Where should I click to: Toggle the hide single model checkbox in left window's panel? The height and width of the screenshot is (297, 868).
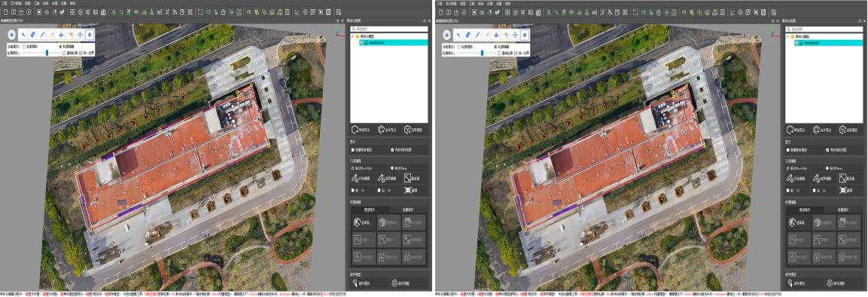353,150
